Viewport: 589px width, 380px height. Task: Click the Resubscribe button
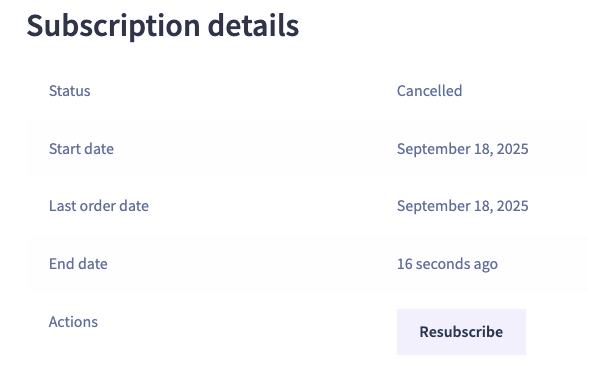(461, 332)
